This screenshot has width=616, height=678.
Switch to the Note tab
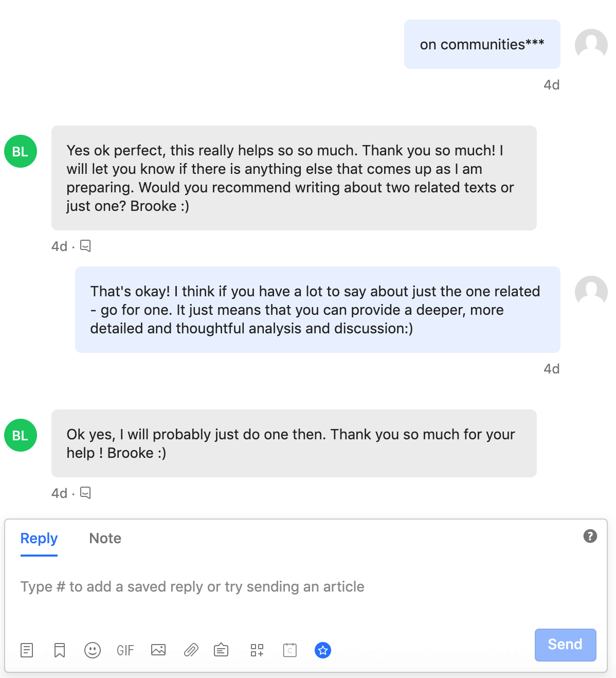pyautogui.click(x=105, y=538)
